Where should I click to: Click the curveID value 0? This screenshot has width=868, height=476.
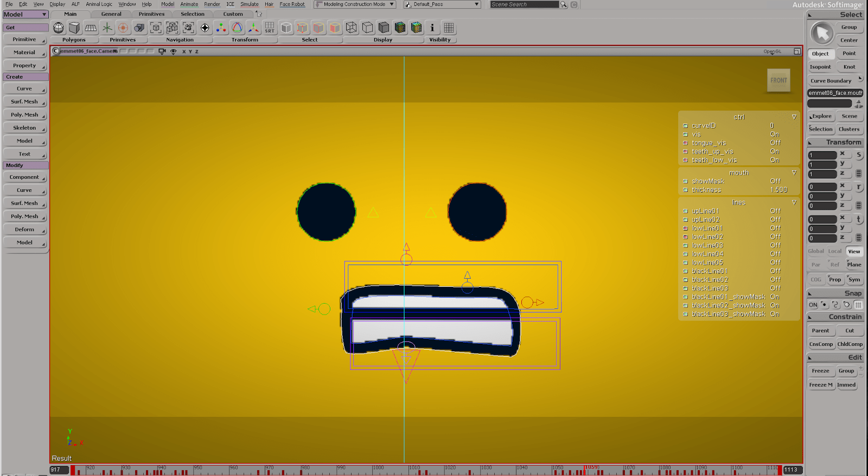coord(771,126)
